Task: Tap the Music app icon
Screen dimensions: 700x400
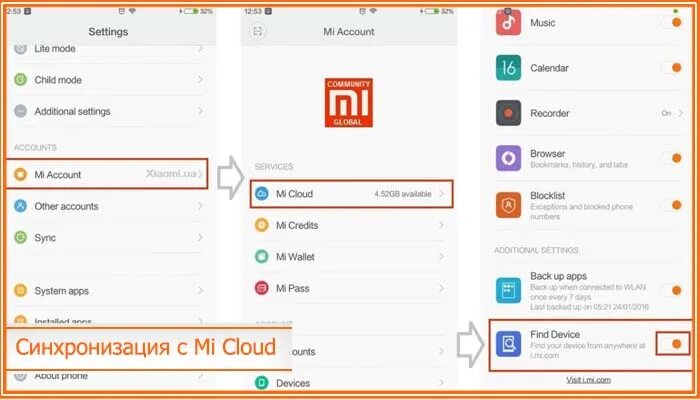Action: pos(508,23)
